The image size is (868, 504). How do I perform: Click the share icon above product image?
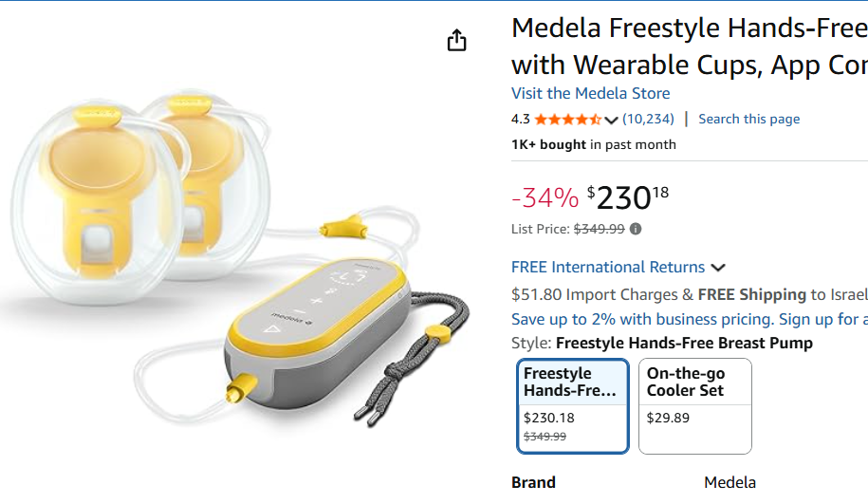457,41
